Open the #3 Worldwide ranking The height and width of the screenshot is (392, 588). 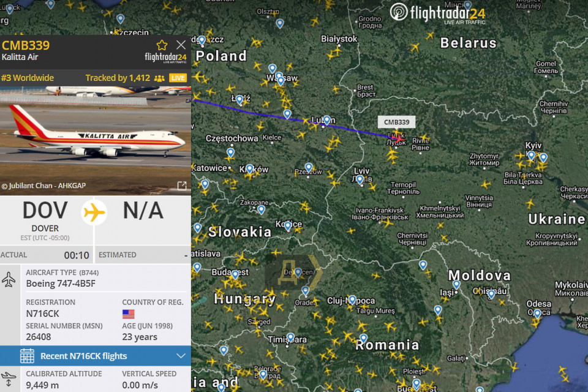pyautogui.click(x=28, y=78)
